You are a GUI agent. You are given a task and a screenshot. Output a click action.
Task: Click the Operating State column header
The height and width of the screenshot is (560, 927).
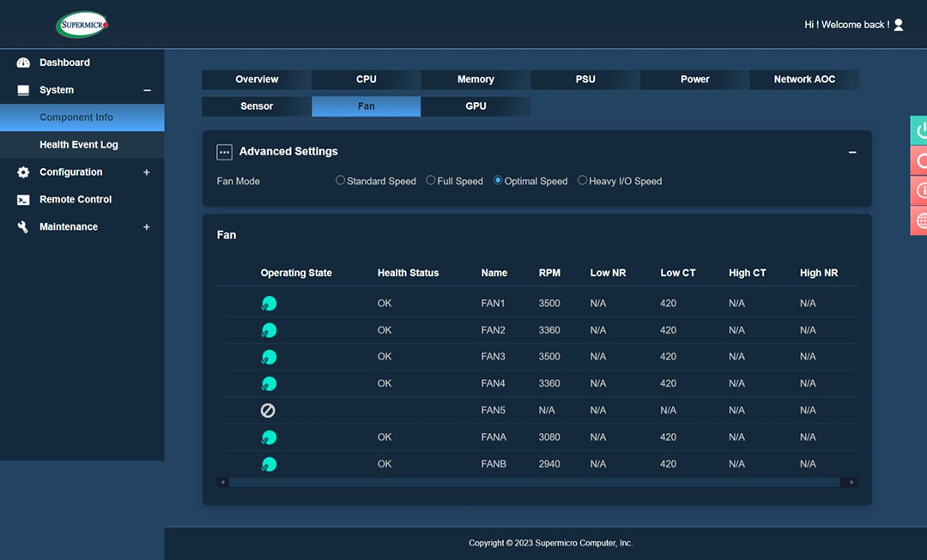(296, 273)
